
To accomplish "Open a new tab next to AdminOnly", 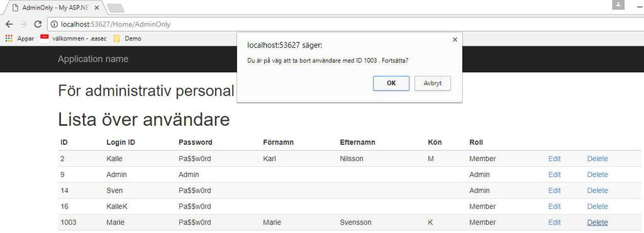I will point(116,8).
